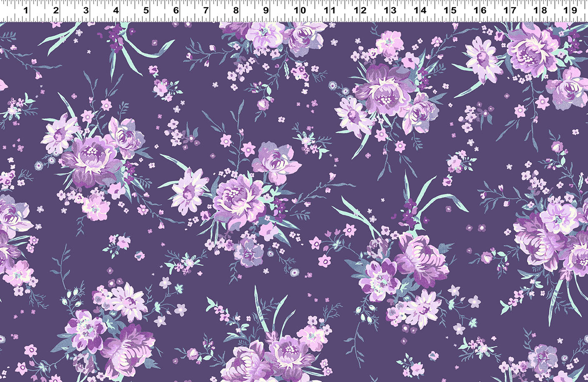Click the number 17 on the ruler
This screenshot has width=588, height=382.
(513, 10)
